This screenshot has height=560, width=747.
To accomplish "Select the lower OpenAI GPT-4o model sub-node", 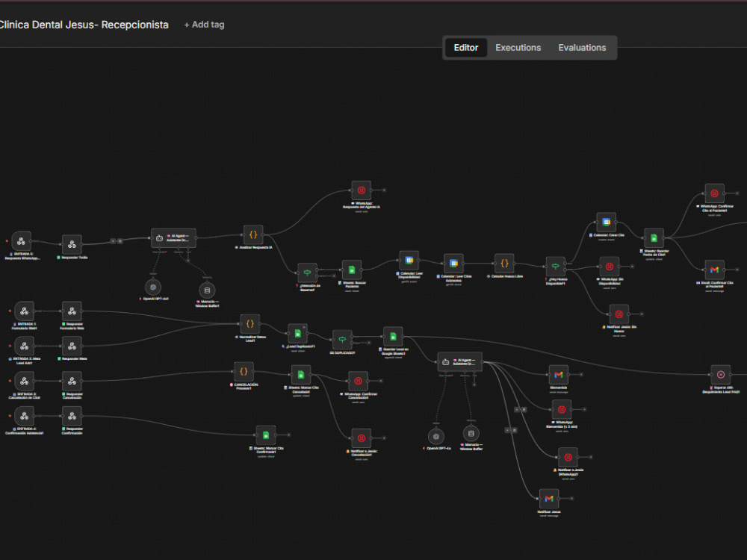I will (x=436, y=437).
